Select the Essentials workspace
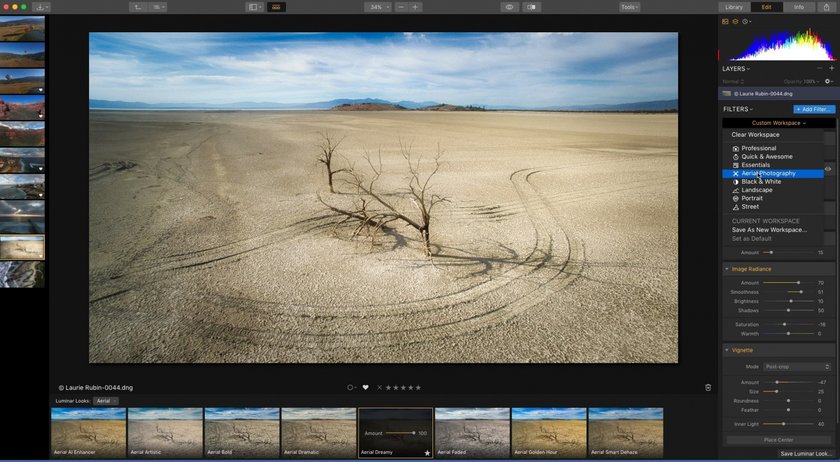840x462 pixels. tap(773, 165)
